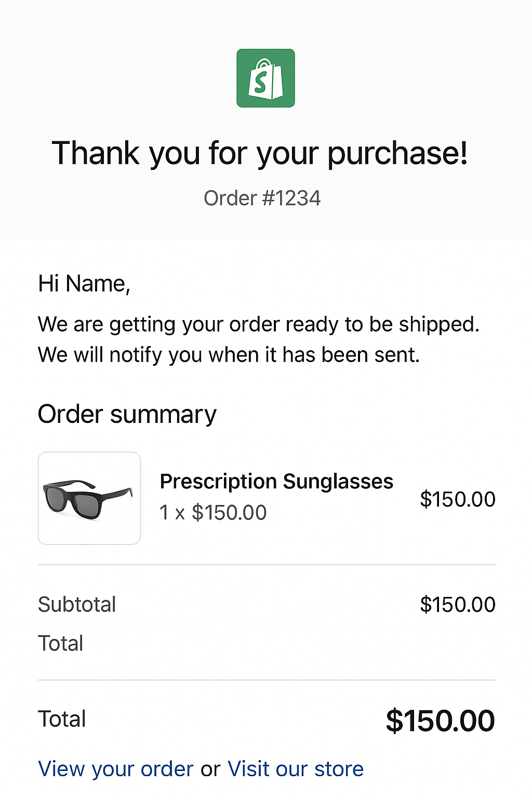Screen dimensions: 532x798
Task: Click the Hi Name greeting line
Action: [x=84, y=284]
